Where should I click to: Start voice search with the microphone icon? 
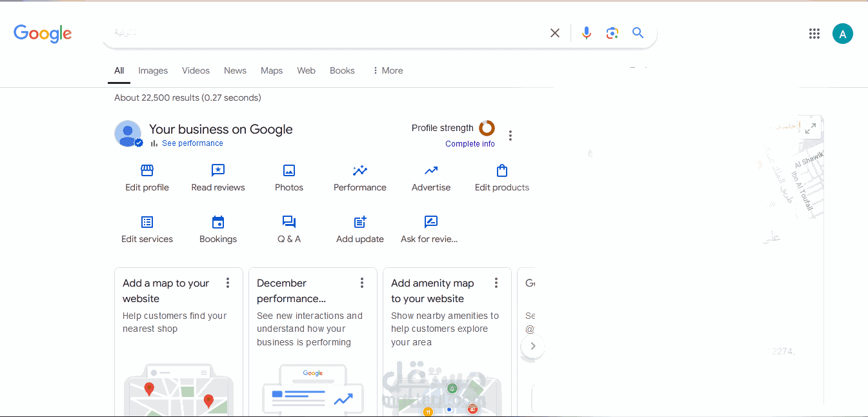click(x=586, y=33)
